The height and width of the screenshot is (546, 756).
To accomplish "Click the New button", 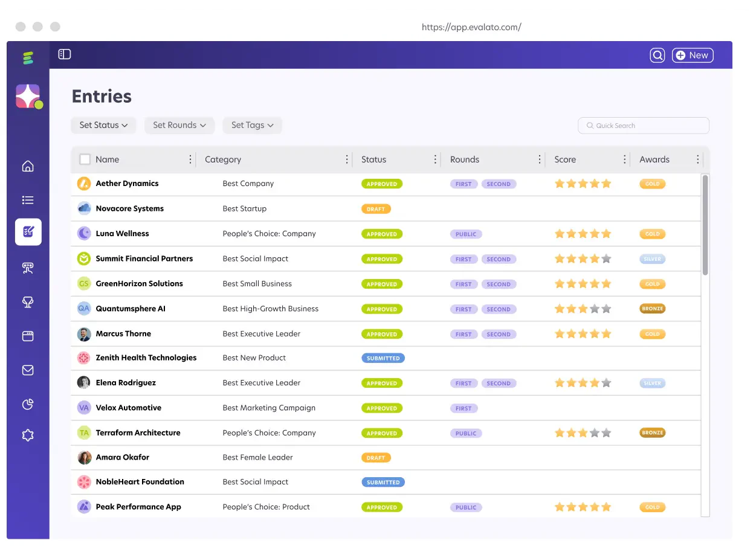I will (693, 55).
